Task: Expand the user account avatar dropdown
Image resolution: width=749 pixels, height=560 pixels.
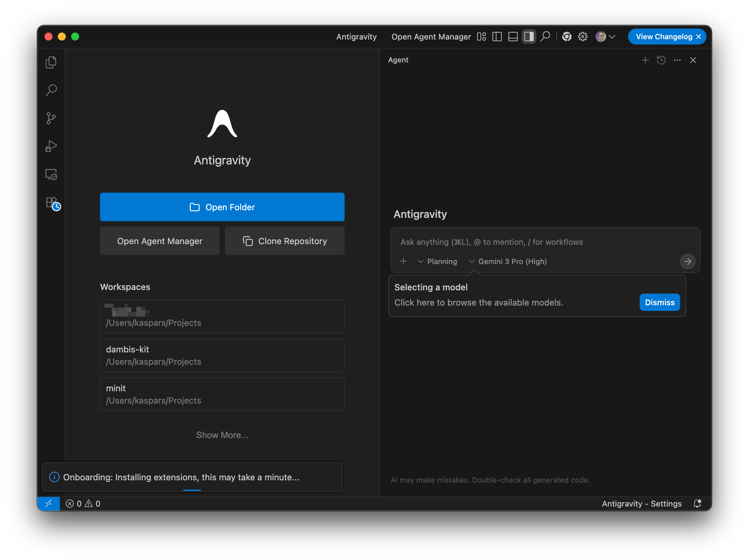Action: (605, 37)
